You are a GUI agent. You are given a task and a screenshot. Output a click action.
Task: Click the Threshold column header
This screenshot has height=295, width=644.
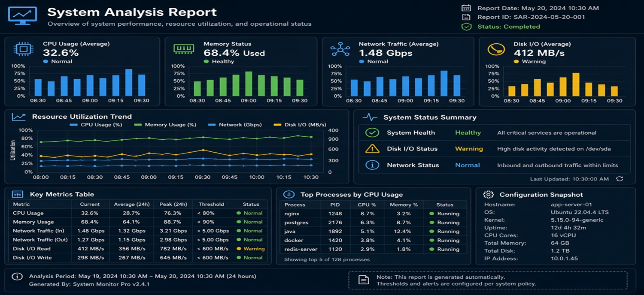point(211,205)
